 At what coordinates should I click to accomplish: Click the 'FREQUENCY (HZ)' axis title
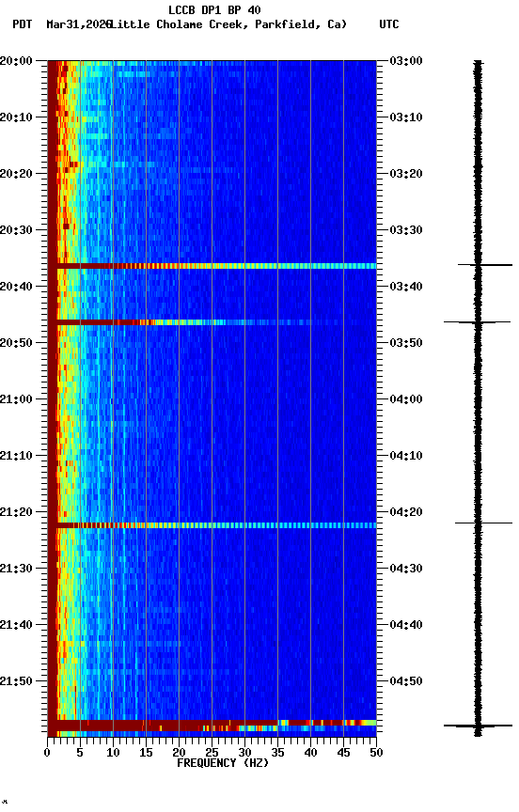pos(223,763)
